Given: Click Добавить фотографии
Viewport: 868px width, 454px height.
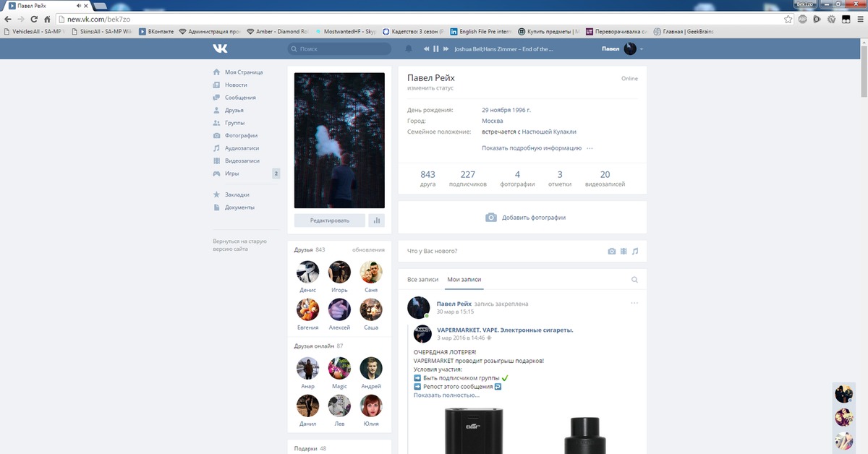Looking at the screenshot, I should (x=525, y=218).
